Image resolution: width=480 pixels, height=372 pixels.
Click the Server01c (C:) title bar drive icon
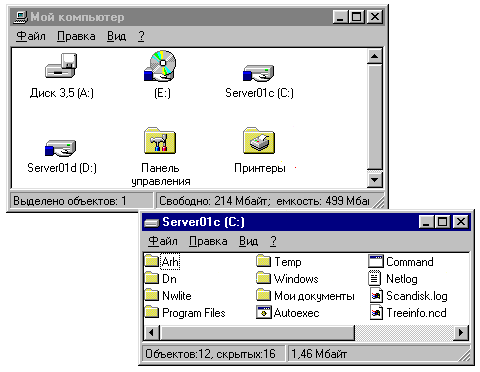click(152, 222)
